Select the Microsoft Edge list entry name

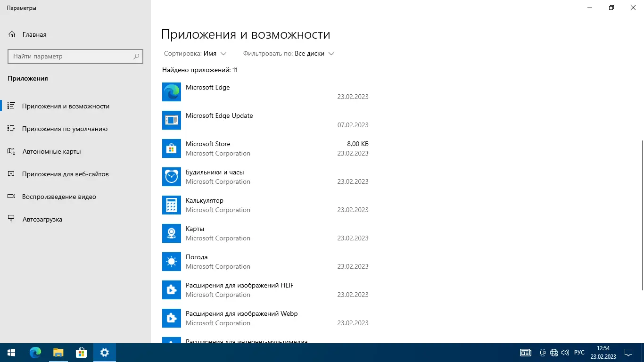(208, 87)
